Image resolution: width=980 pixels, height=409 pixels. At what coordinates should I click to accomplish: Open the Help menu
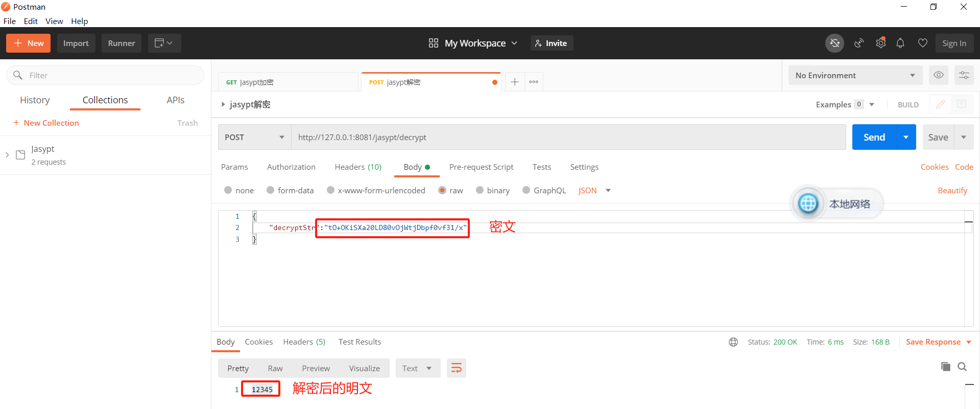click(79, 21)
